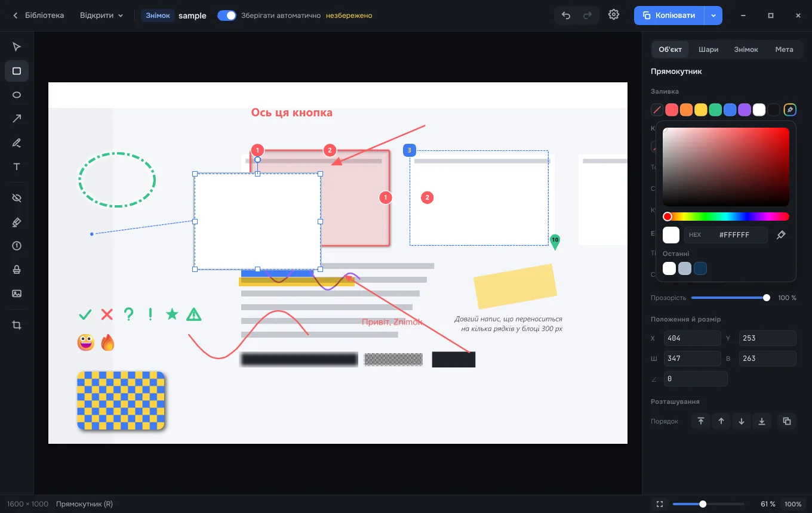Choose the green fill color swatch

(715, 110)
